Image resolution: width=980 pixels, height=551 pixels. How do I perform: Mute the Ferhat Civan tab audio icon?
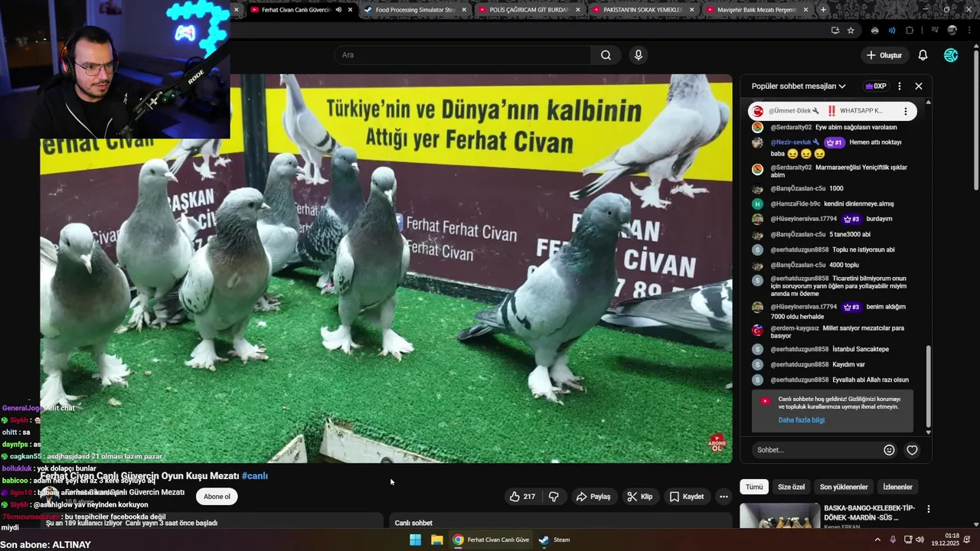(338, 10)
